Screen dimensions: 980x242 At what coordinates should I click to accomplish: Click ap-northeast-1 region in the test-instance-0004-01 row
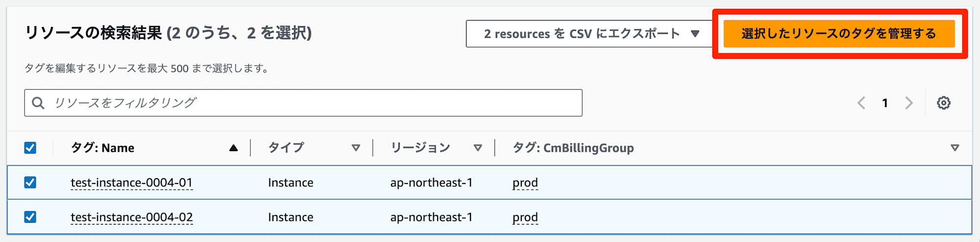(x=432, y=183)
